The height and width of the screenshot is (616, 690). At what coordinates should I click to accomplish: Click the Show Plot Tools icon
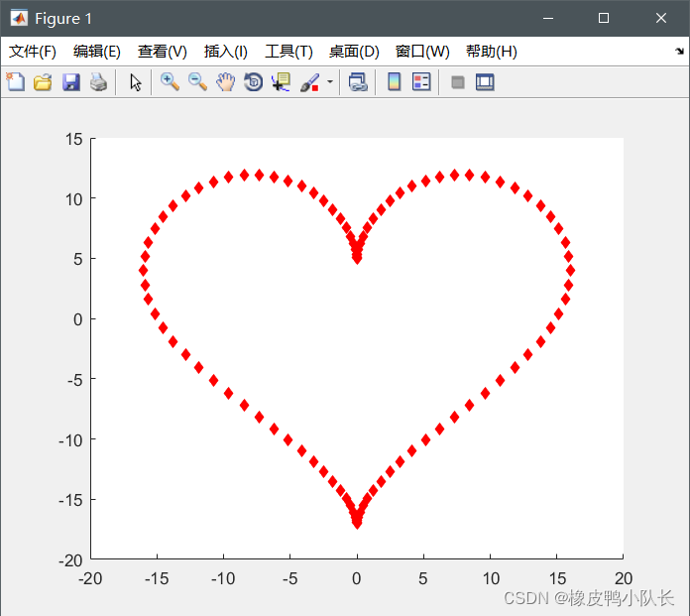click(x=485, y=82)
